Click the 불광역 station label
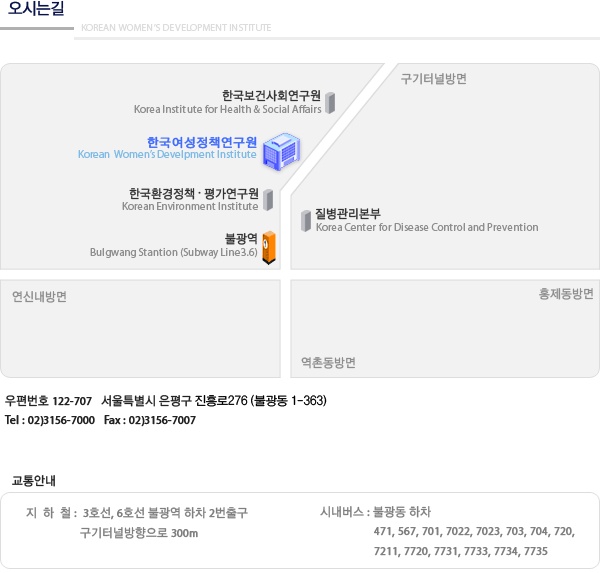Image resolution: width=600 pixels, height=573 pixels. pyautogui.click(x=241, y=238)
